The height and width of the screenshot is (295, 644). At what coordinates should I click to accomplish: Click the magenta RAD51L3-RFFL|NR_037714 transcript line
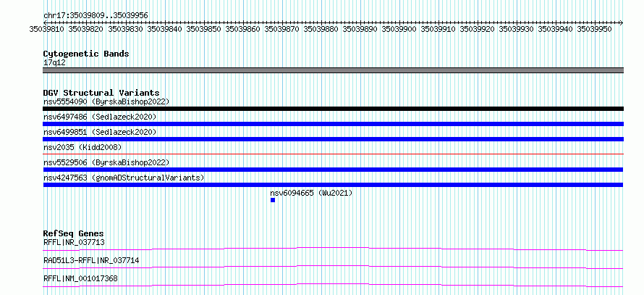333,267
